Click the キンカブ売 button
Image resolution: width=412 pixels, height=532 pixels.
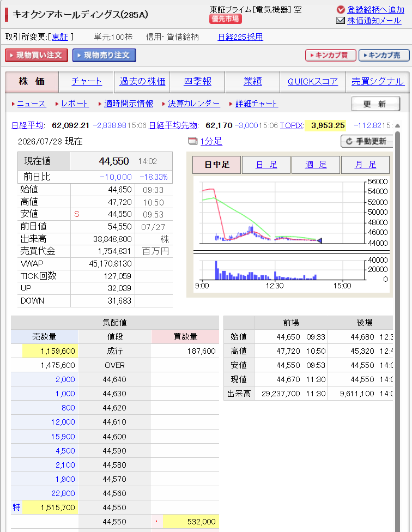click(384, 55)
